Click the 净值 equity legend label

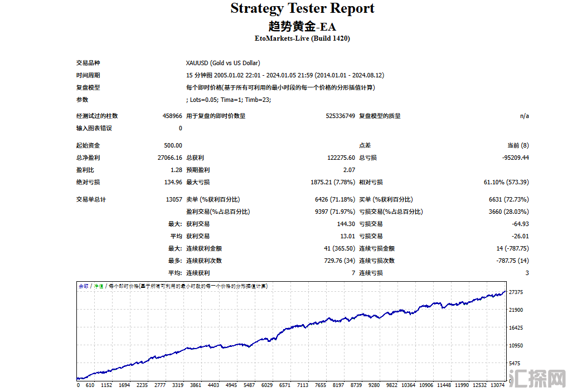tap(99, 286)
